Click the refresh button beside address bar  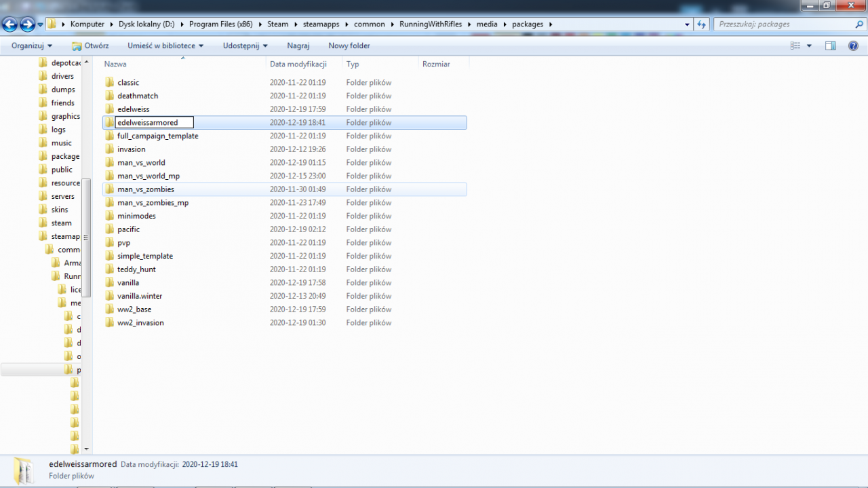702,24
